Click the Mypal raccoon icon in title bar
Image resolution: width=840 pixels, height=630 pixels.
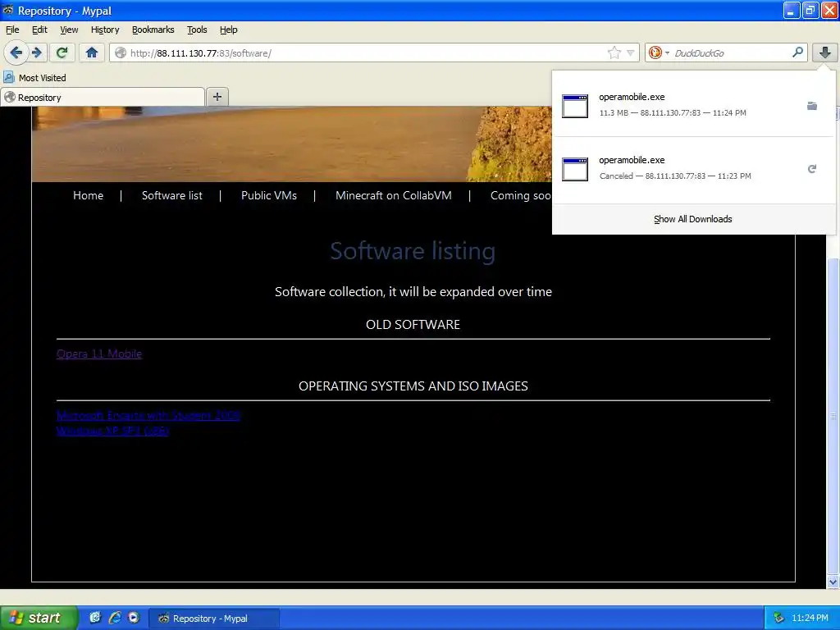pyautogui.click(x=8, y=10)
